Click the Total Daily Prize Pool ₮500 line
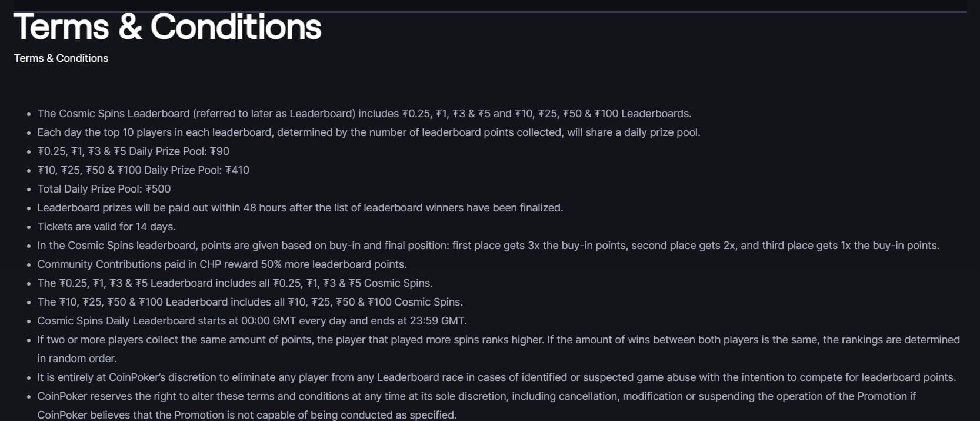980x421 pixels. pyautogui.click(x=104, y=189)
